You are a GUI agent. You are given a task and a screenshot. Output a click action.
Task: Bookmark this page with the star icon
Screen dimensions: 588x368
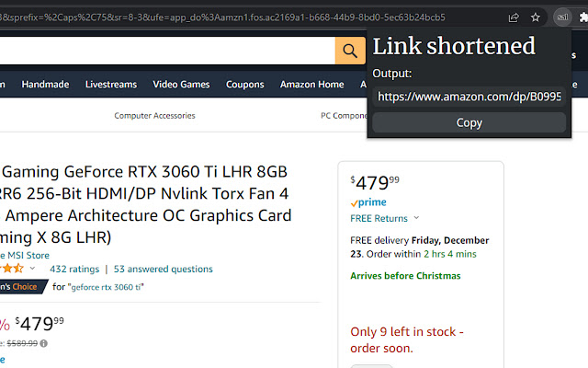pos(536,17)
